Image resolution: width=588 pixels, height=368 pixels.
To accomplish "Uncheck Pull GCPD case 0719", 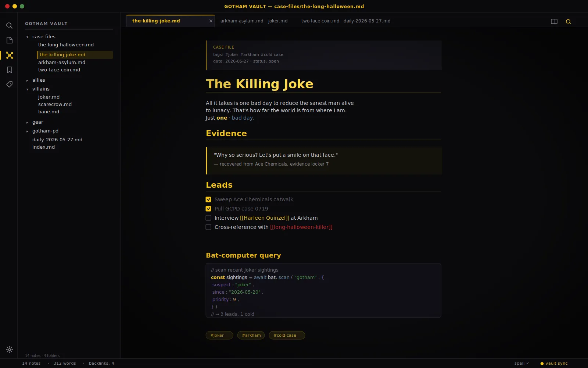I will click(208, 209).
